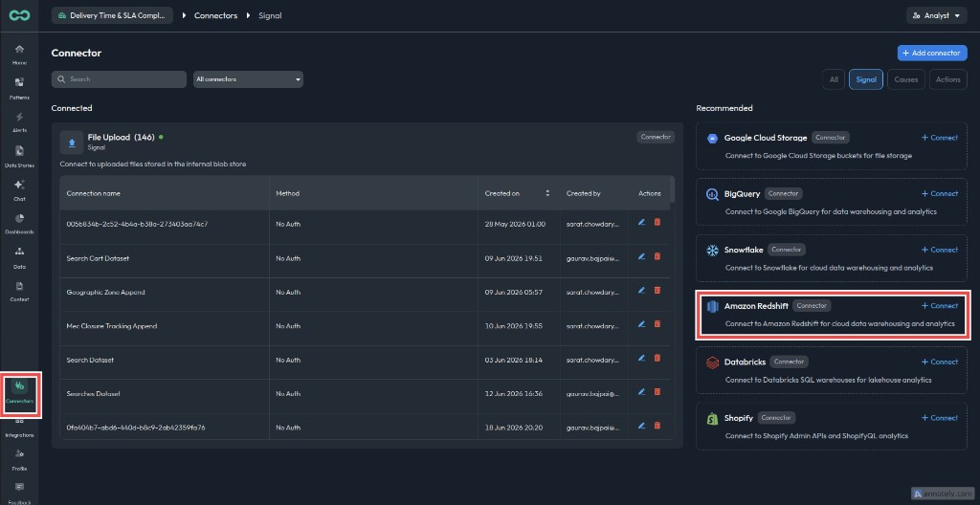Viewport: 980px width, 505px height.
Task: Click the BigQuery logo icon
Action: click(x=712, y=194)
